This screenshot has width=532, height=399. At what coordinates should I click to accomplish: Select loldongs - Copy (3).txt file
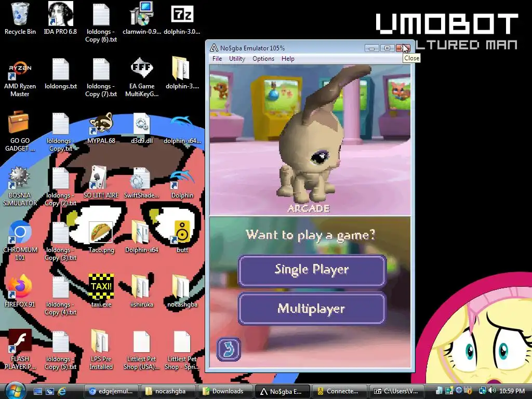click(x=61, y=242)
